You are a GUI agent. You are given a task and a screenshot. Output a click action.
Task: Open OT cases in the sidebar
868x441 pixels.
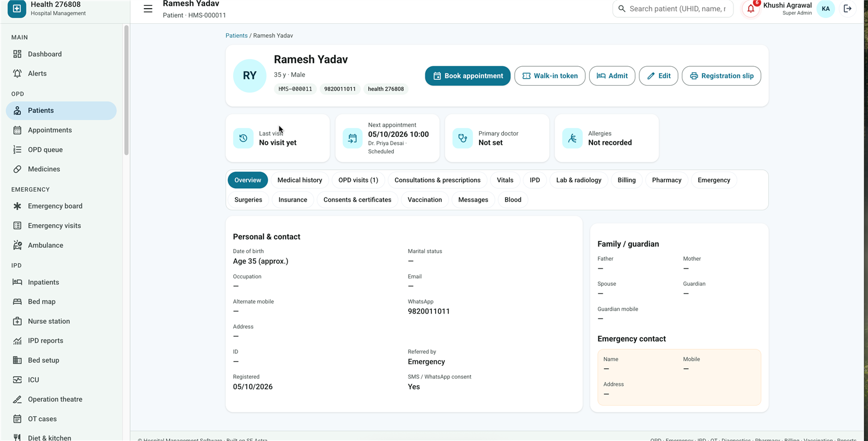click(x=61, y=419)
